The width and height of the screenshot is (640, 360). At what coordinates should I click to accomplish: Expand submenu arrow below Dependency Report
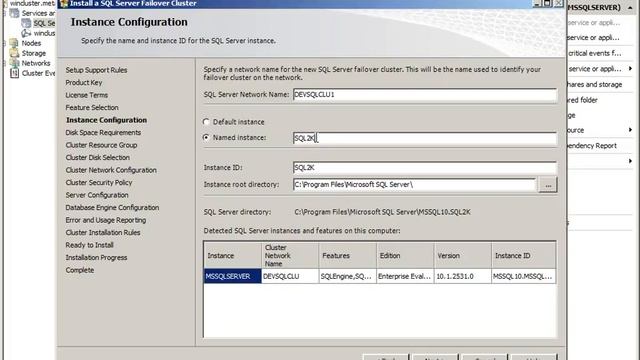[x=631, y=161]
